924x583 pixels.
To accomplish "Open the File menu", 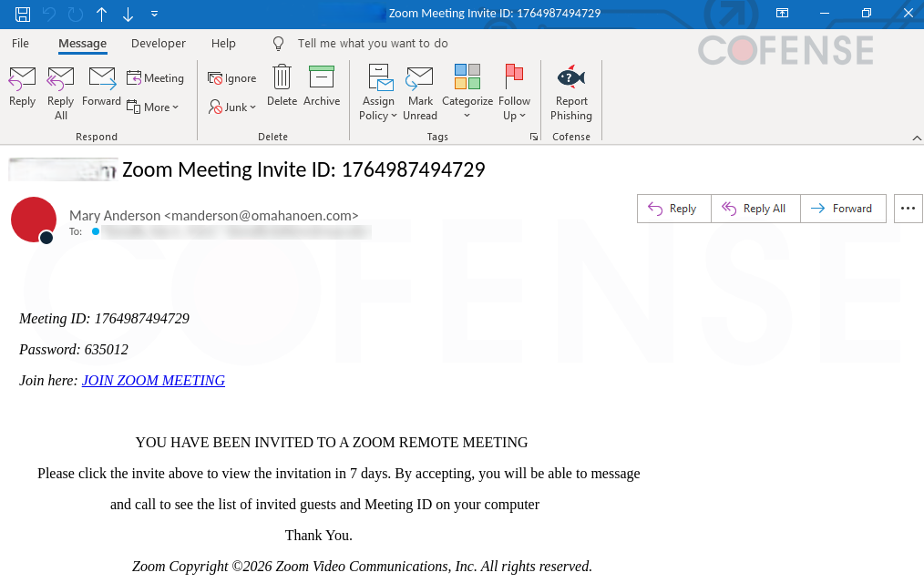I will point(20,43).
